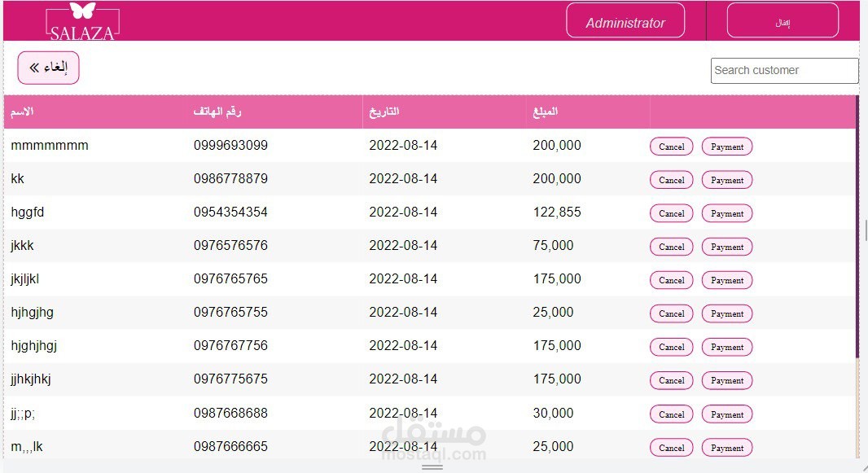Image resolution: width=868 pixels, height=473 pixels.
Task: Cancel the mmmmmmm customer entry
Action: pos(672,147)
